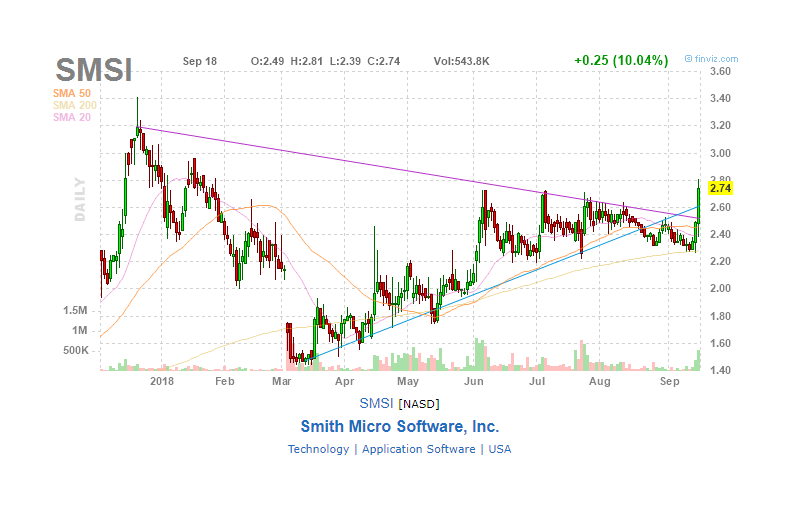796x508 pixels.
Task: Open Smith Micro Software, Inc. company link
Action: coord(400,426)
